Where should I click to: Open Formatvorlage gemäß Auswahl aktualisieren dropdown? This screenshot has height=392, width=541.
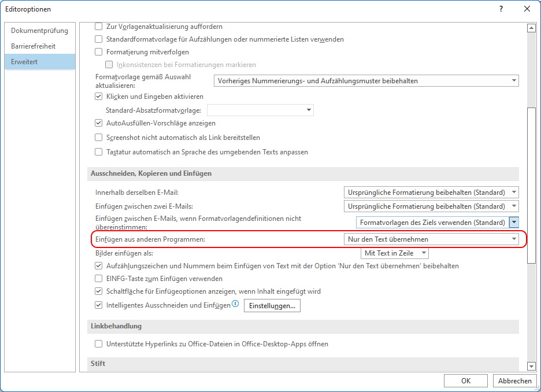pos(366,81)
